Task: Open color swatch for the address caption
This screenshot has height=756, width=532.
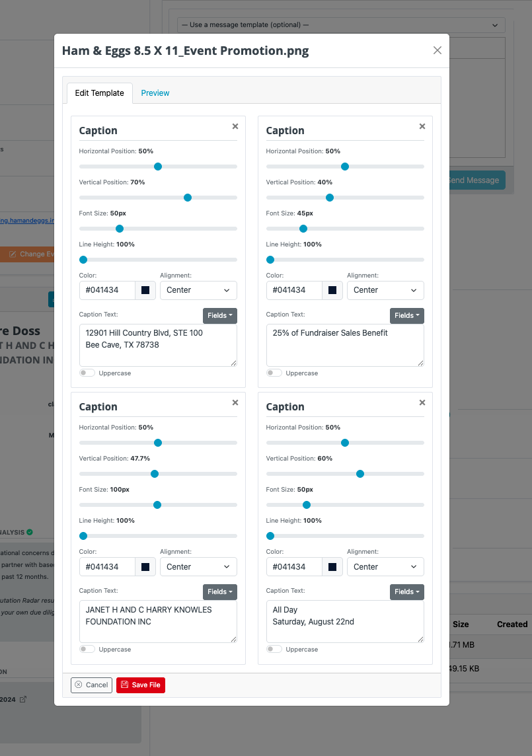Action: [x=145, y=290]
